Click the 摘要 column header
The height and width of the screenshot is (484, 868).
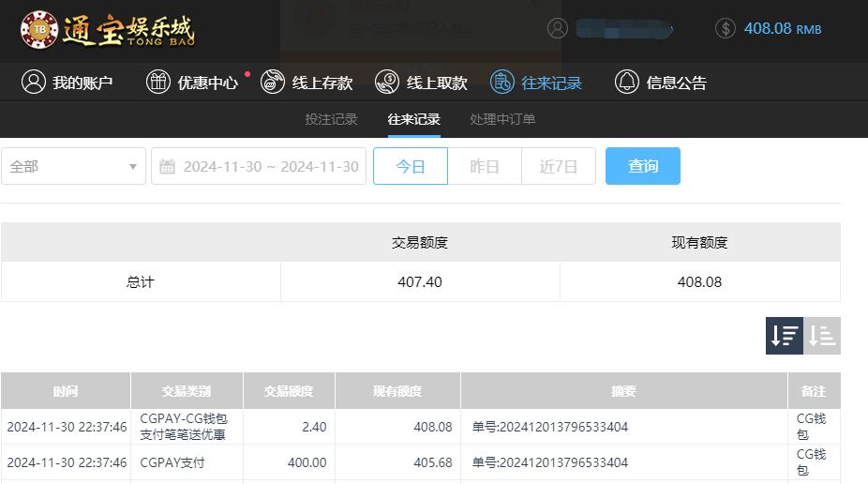(624, 391)
